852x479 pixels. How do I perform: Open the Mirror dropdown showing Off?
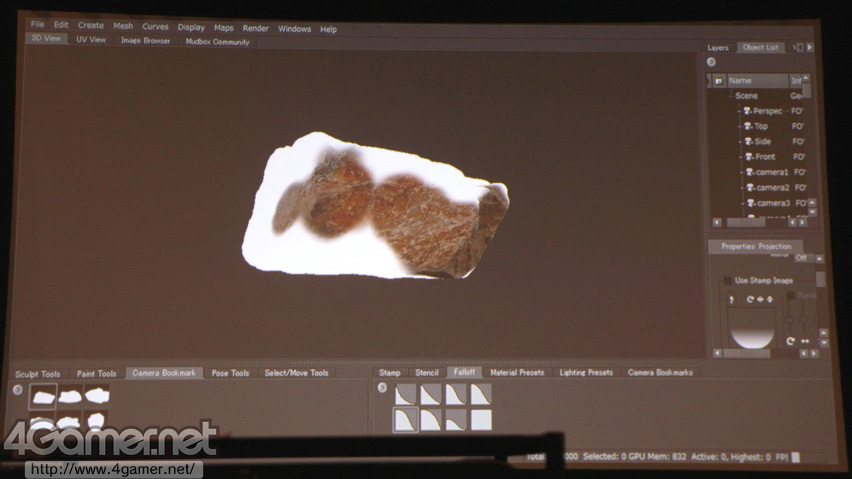(x=804, y=258)
